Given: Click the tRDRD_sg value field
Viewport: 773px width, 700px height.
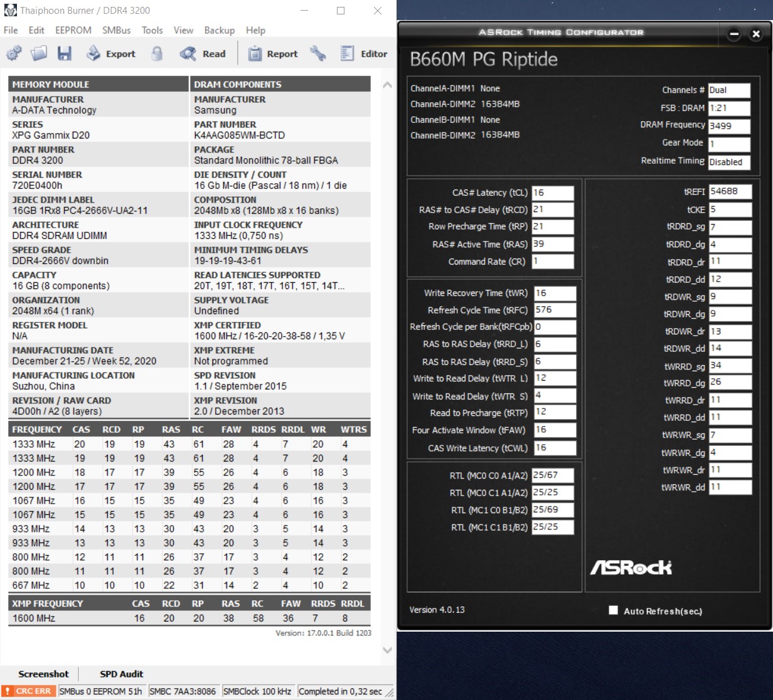Looking at the screenshot, I should (730, 226).
